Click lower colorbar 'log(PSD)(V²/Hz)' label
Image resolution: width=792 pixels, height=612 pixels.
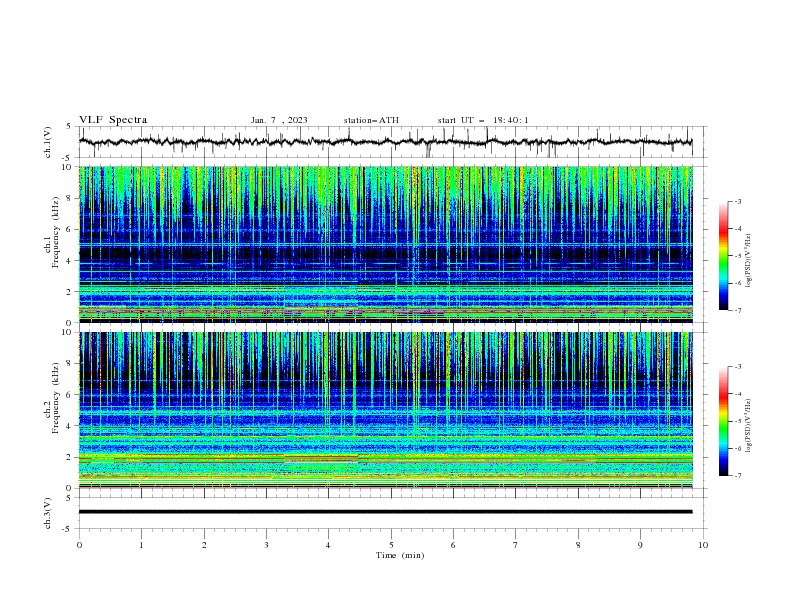pos(748,426)
